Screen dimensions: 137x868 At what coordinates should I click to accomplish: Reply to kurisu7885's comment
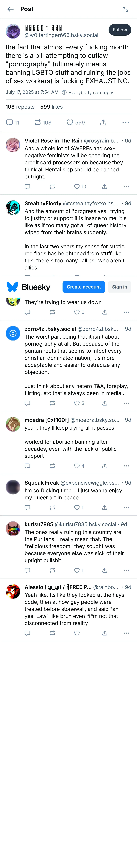tap(28, 570)
